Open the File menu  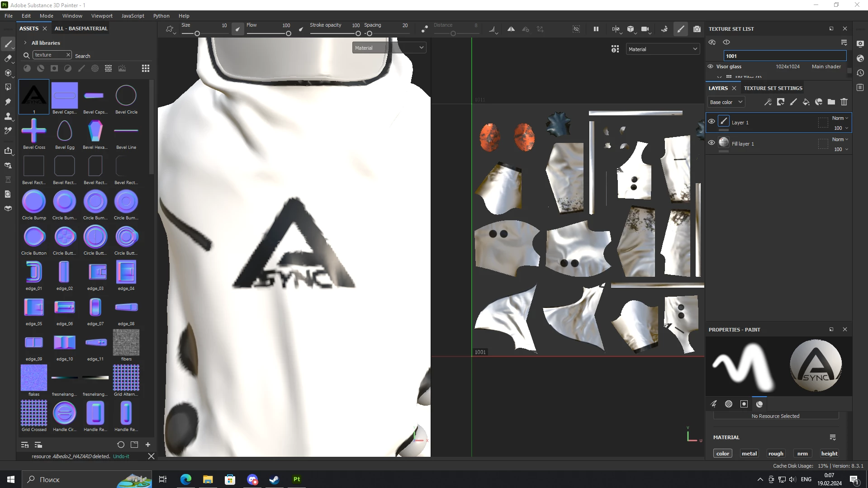coord(9,15)
